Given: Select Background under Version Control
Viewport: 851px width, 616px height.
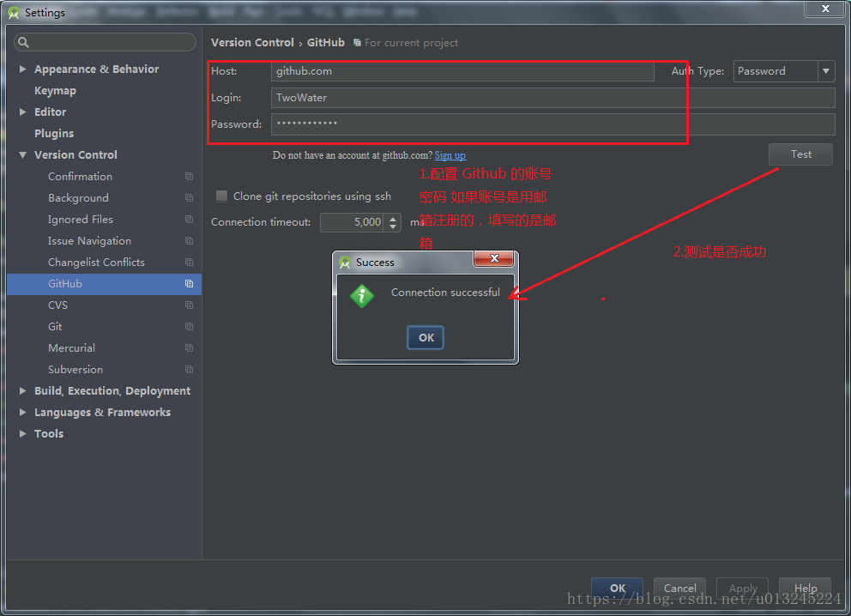Looking at the screenshot, I should pos(78,198).
